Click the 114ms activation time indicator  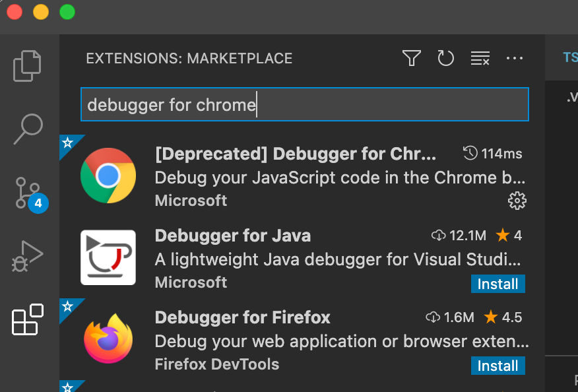[x=492, y=153]
